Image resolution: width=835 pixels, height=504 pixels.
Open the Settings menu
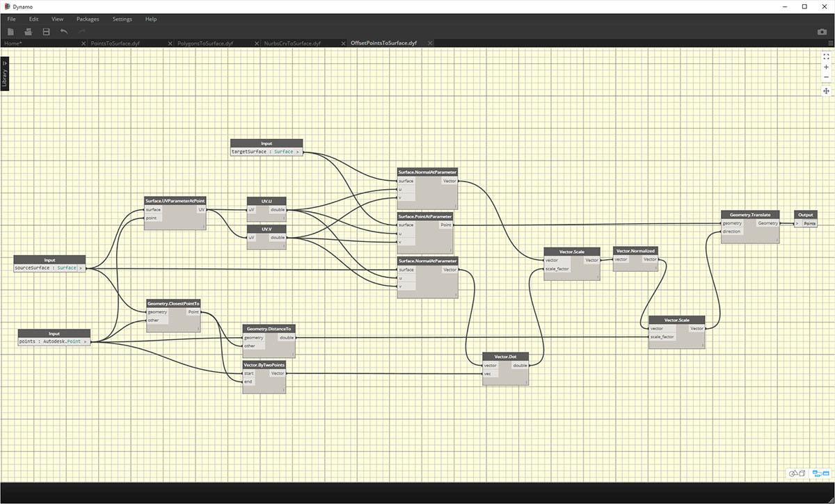click(x=122, y=19)
